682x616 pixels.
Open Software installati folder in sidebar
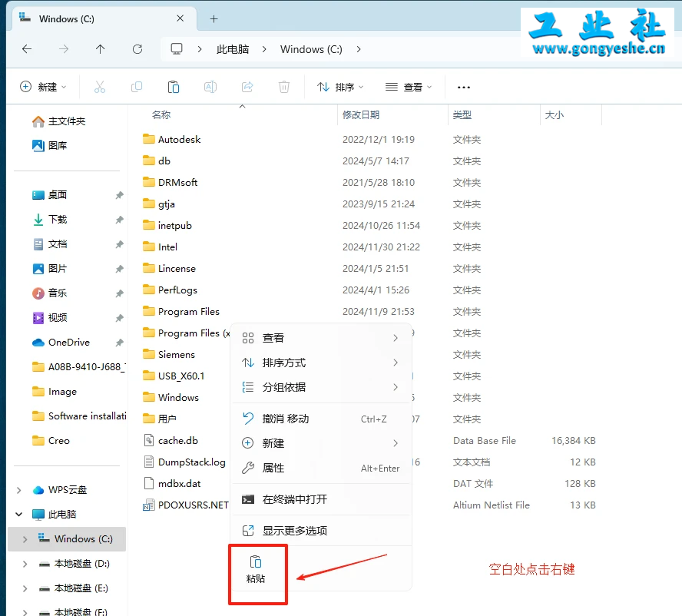coord(79,416)
